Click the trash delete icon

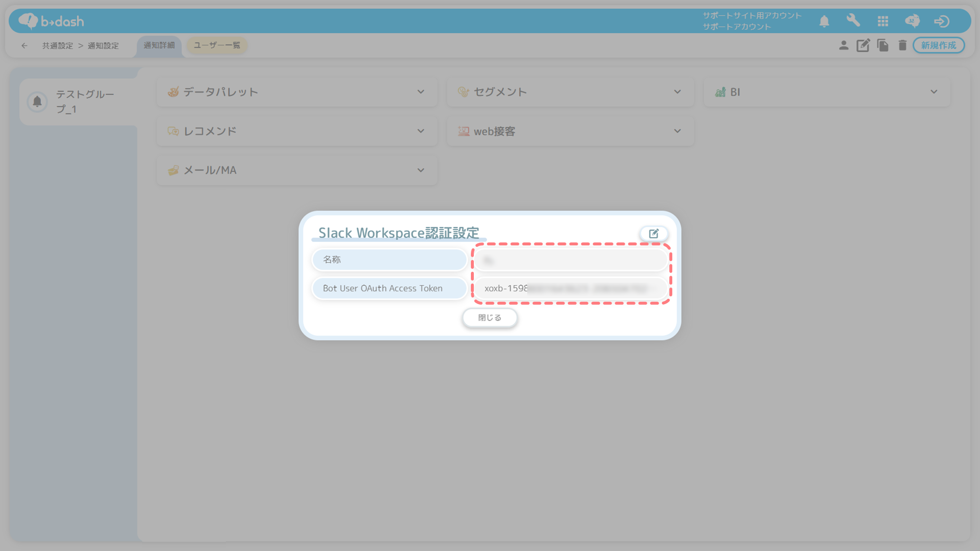click(903, 46)
